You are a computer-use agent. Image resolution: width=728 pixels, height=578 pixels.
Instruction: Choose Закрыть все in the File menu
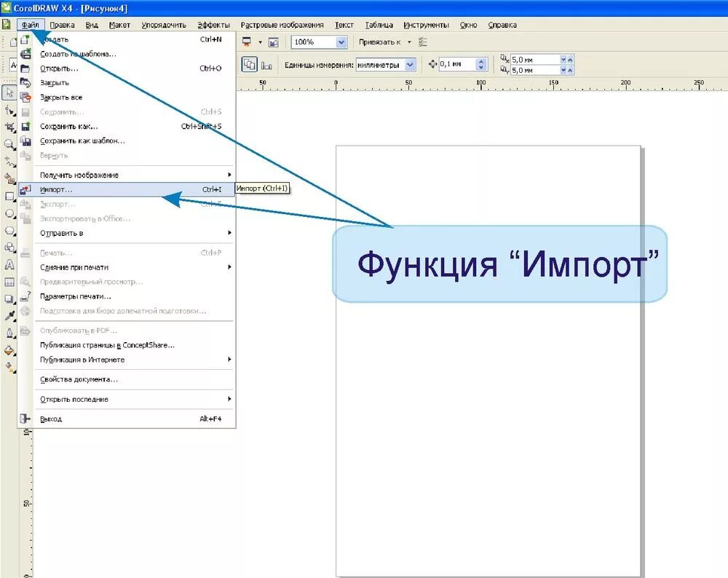126,97
